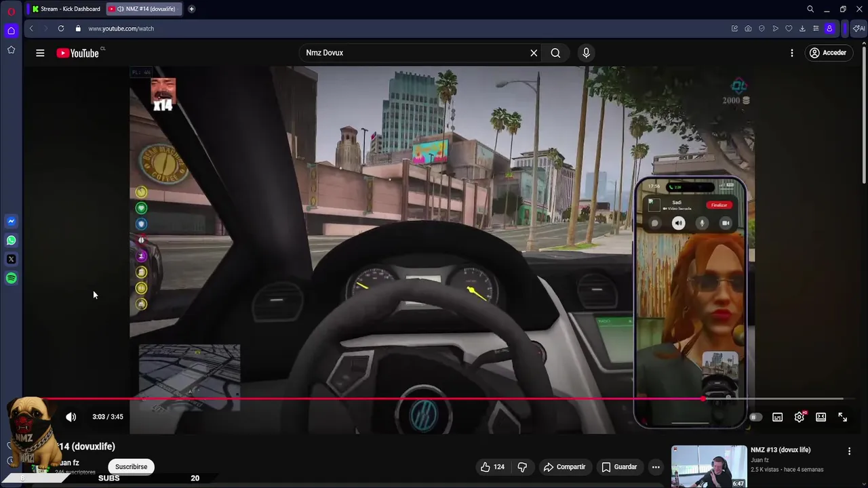Open the video player settings gear
The image size is (868, 488).
point(800,418)
